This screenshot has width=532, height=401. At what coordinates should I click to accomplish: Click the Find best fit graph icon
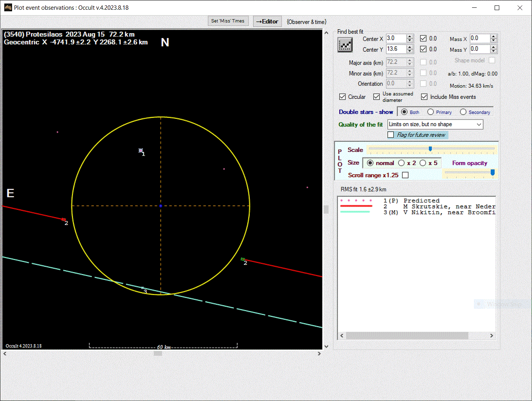(x=345, y=45)
